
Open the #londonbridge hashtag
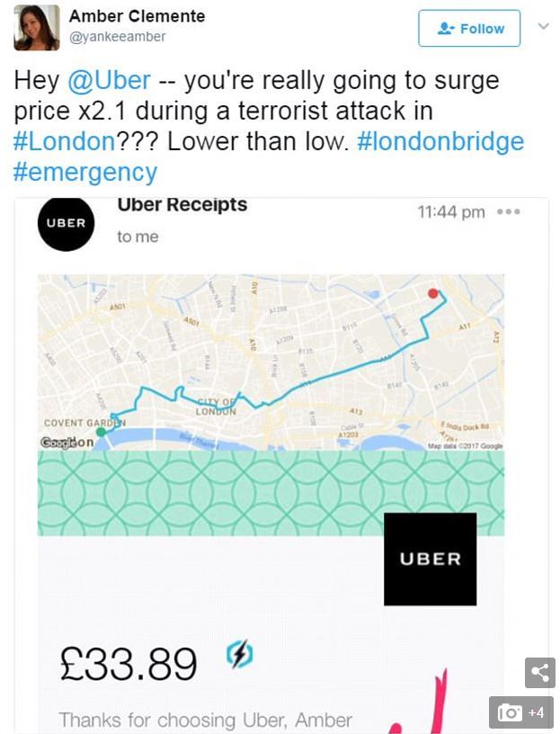tap(440, 141)
